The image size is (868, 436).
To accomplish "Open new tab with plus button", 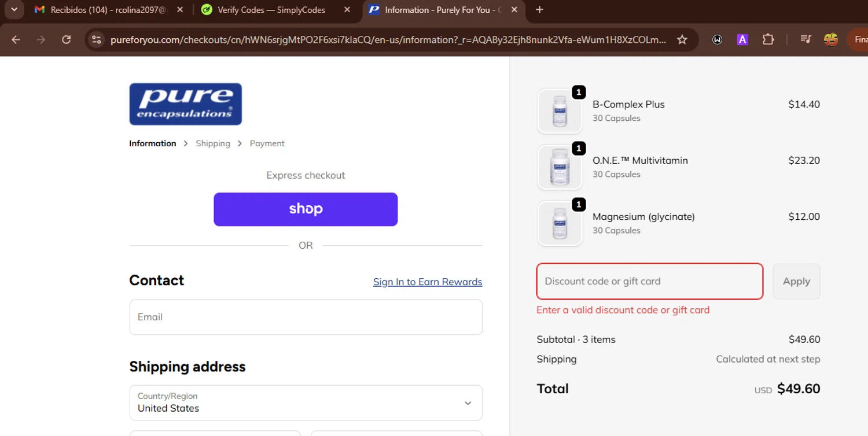I will [x=539, y=10].
